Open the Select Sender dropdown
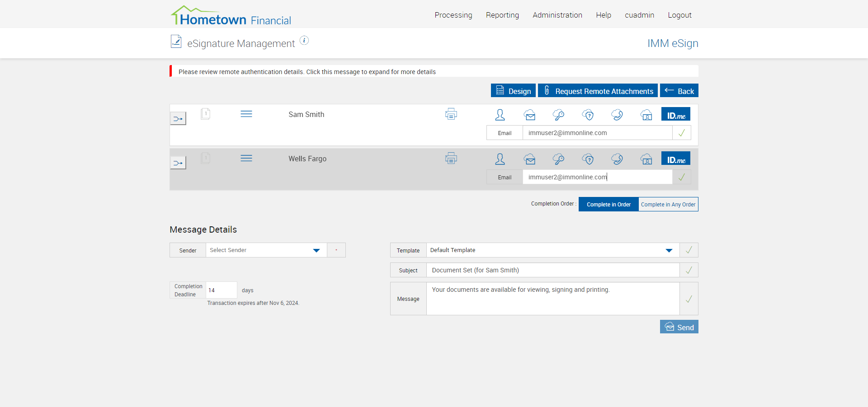The height and width of the screenshot is (407, 868). point(266,250)
